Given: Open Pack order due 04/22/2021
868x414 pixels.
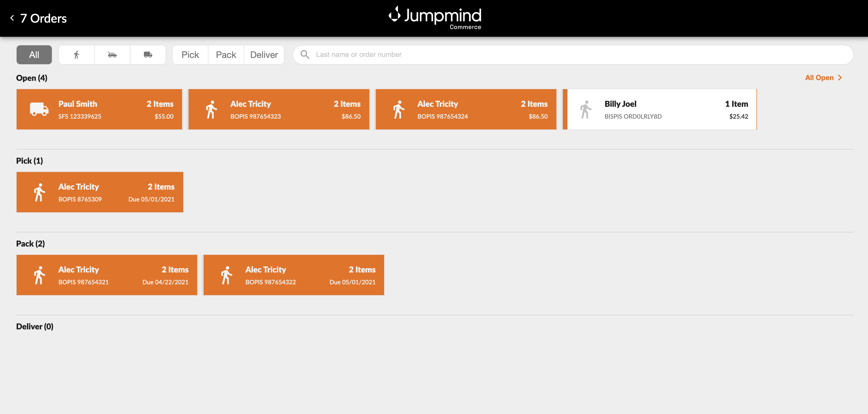Looking at the screenshot, I should tap(106, 275).
